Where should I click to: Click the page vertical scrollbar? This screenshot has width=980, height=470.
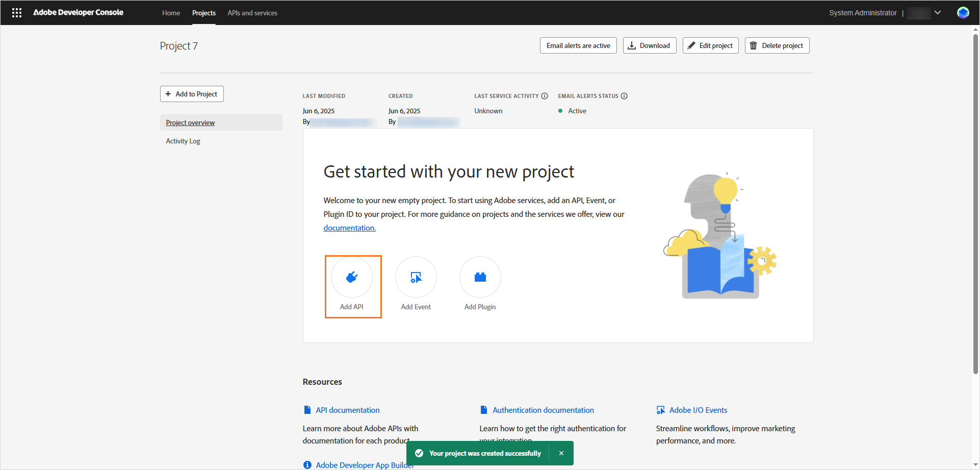click(975, 203)
